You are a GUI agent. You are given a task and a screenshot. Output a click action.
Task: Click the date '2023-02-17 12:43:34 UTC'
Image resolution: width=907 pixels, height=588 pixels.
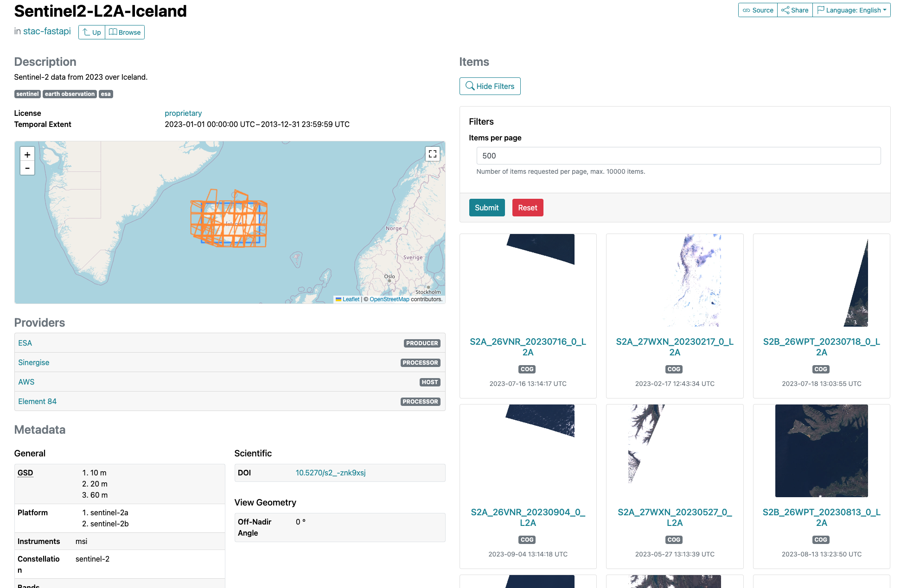675,384
